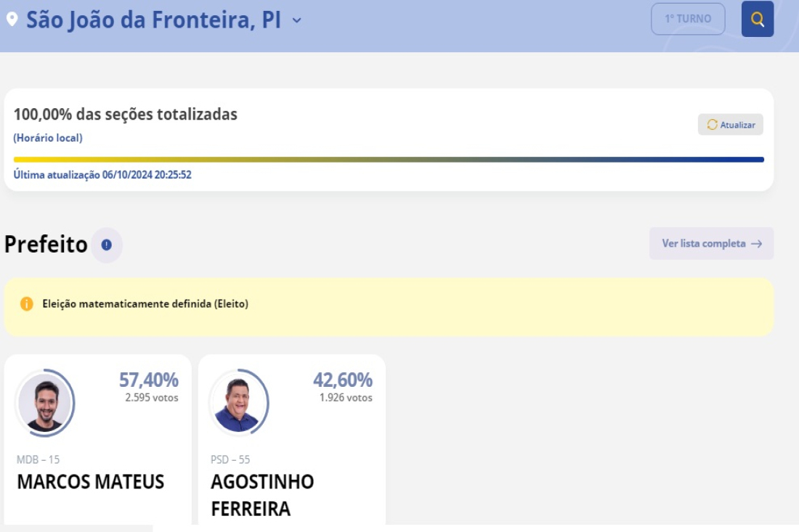The image size is (799, 532).
Task: Click the arrow icon in Ver lista completa
Action: (757, 244)
